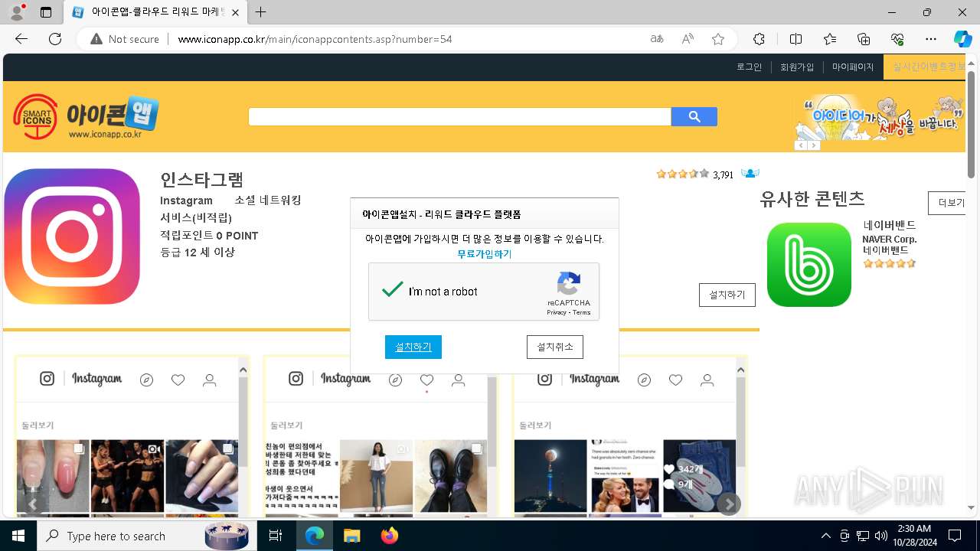Open Edge Settings and more menu
This screenshot has width=980, height=551.
(x=931, y=39)
